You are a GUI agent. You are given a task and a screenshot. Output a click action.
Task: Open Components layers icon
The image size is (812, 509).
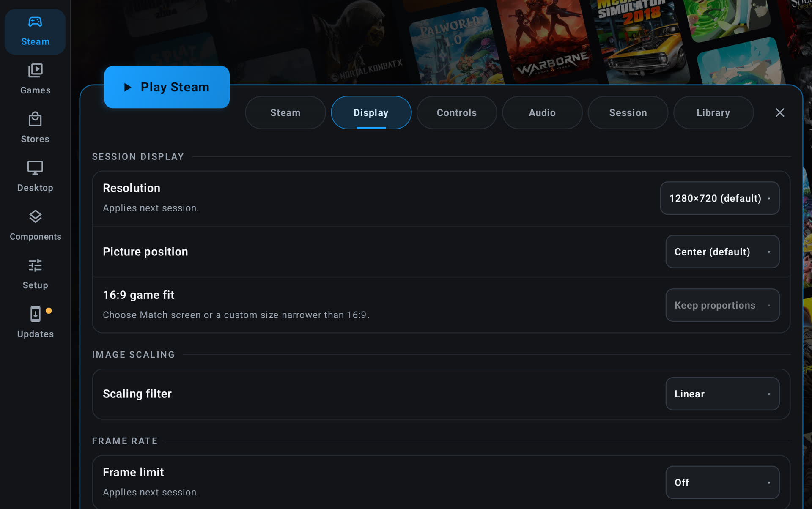point(35,216)
